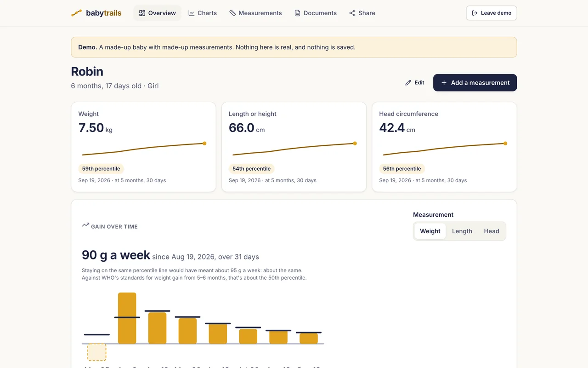
Task: Click the Robin name heading
Action: pyautogui.click(x=87, y=72)
